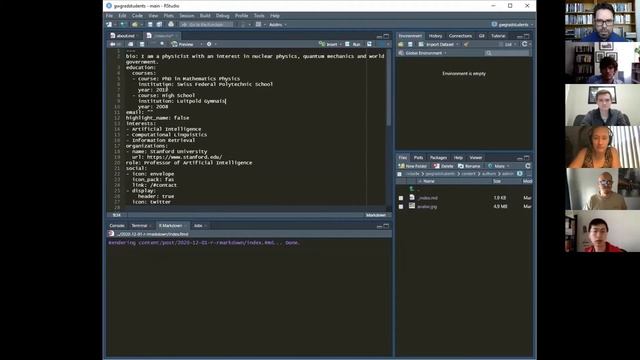Screen dimensions: 640x360
Task: Switch to the Git tab
Action: [x=482, y=36]
